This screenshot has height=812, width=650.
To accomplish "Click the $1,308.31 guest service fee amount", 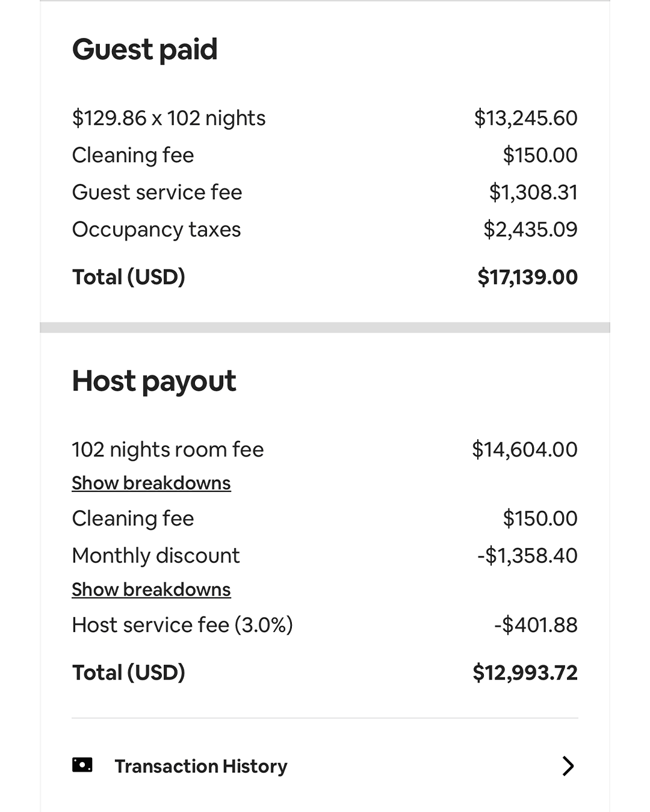I will [533, 192].
